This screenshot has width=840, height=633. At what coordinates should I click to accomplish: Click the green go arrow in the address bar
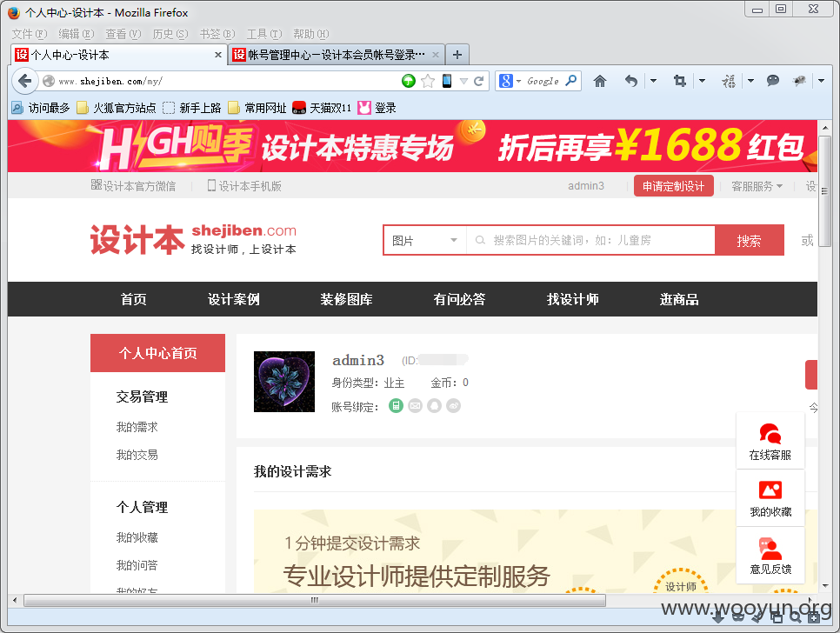tap(408, 81)
